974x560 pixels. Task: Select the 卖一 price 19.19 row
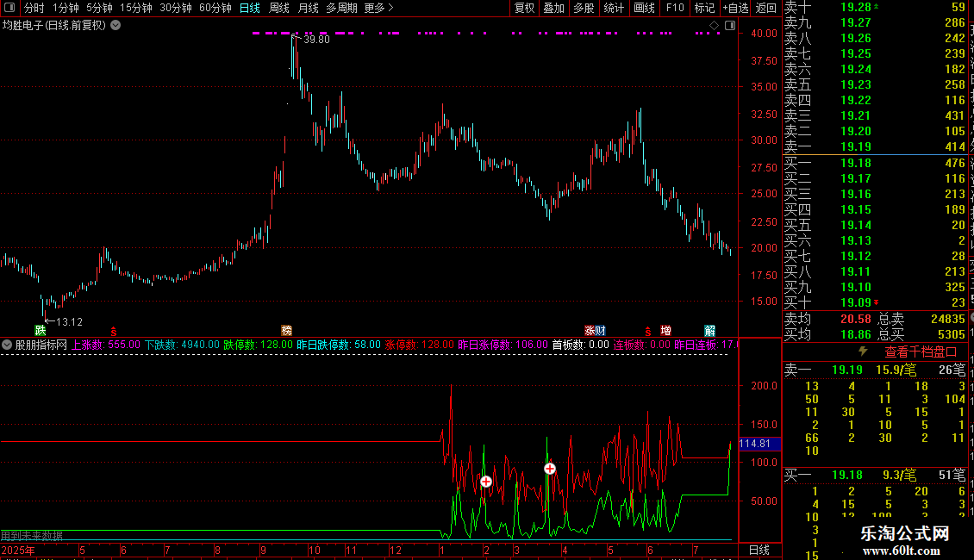tap(875, 147)
